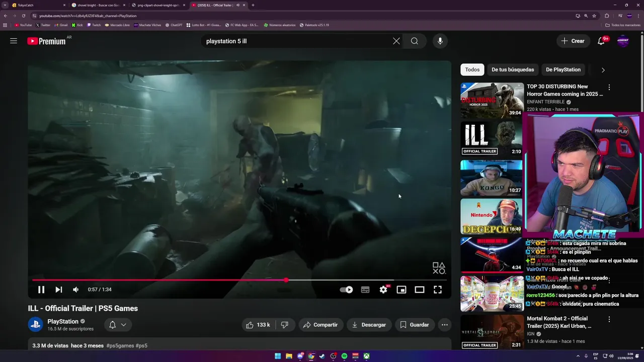Open the KONGO 10:27 video thumbnail
This screenshot has width=644, height=362.
(x=492, y=177)
